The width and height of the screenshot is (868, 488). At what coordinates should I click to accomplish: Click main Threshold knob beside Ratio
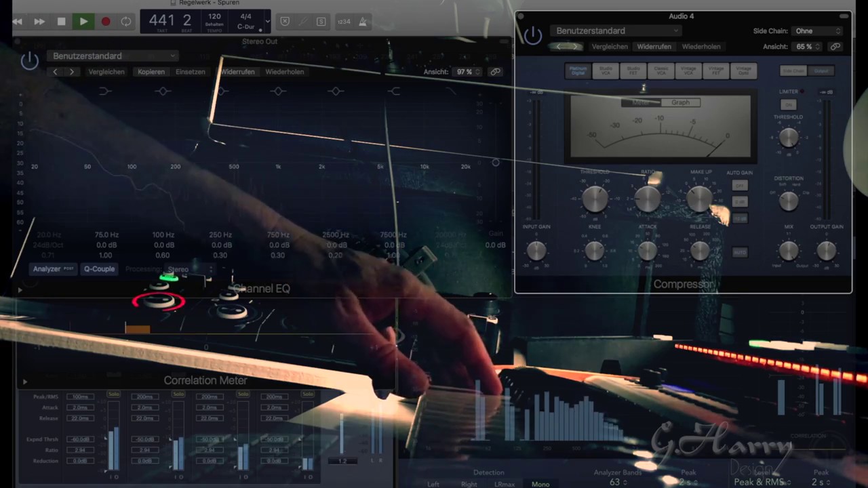tap(595, 199)
